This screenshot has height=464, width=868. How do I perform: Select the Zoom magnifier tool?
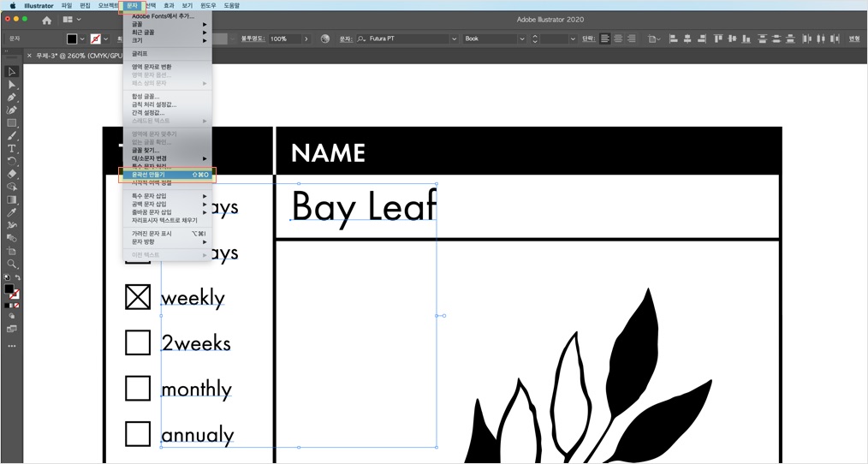(x=12, y=265)
